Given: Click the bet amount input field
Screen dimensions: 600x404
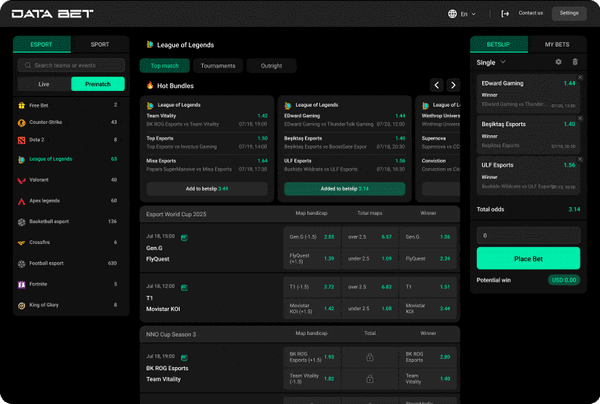Looking at the screenshot, I should click(x=528, y=236).
